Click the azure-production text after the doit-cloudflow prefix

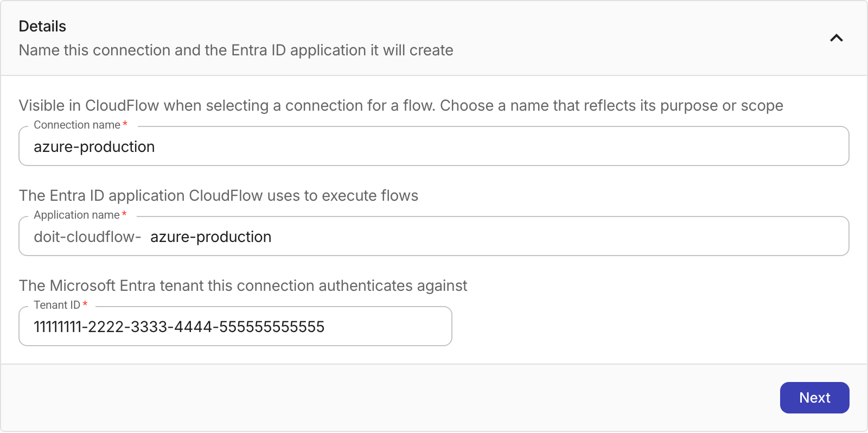tap(211, 237)
